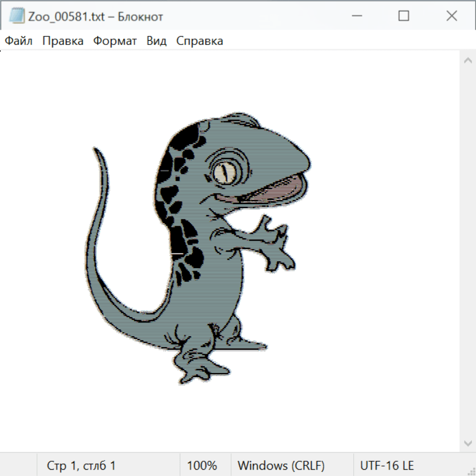Click the Windows (CRLF) status field
This screenshot has width=476, height=476.
coord(281,465)
